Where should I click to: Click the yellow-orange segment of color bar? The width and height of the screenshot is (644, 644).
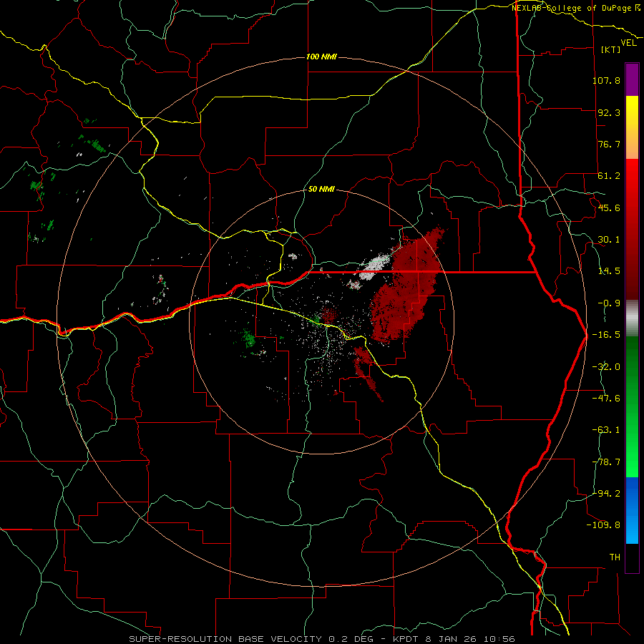coord(632,127)
